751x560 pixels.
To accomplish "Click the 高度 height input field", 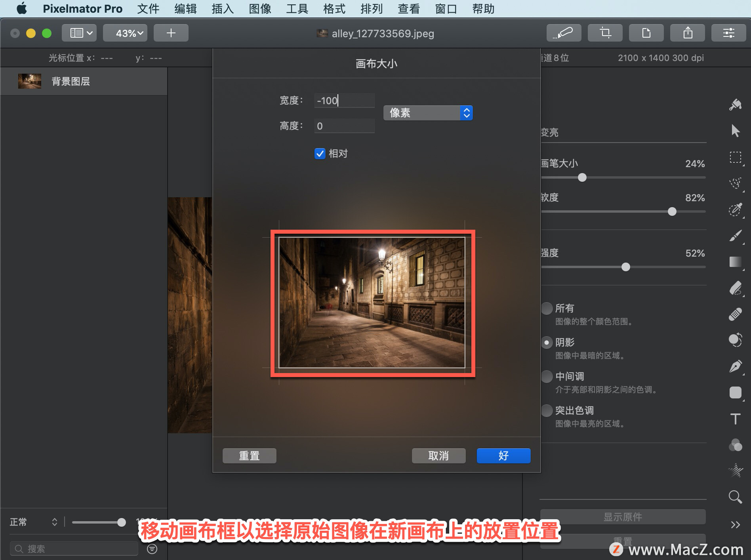I will [x=344, y=126].
